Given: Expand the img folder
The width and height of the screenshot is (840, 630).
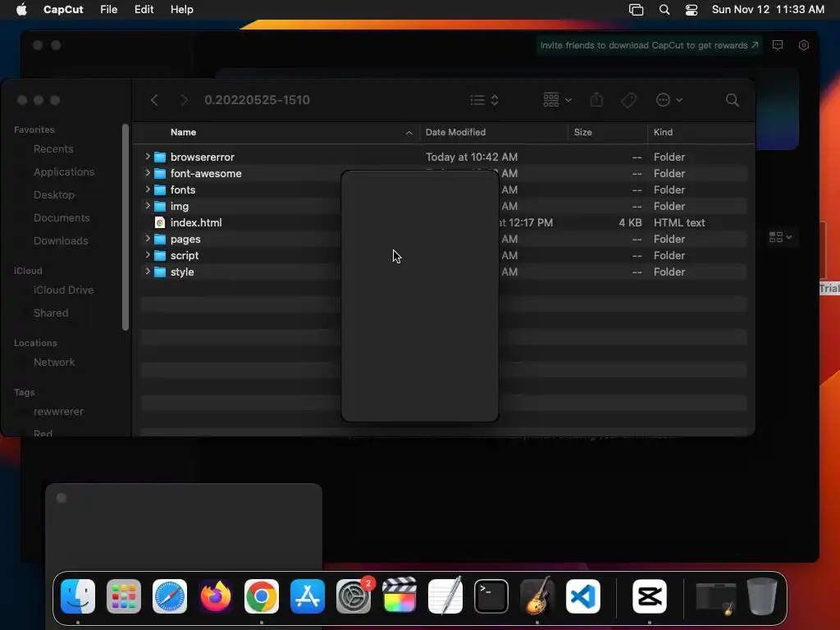Looking at the screenshot, I should tap(148, 206).
